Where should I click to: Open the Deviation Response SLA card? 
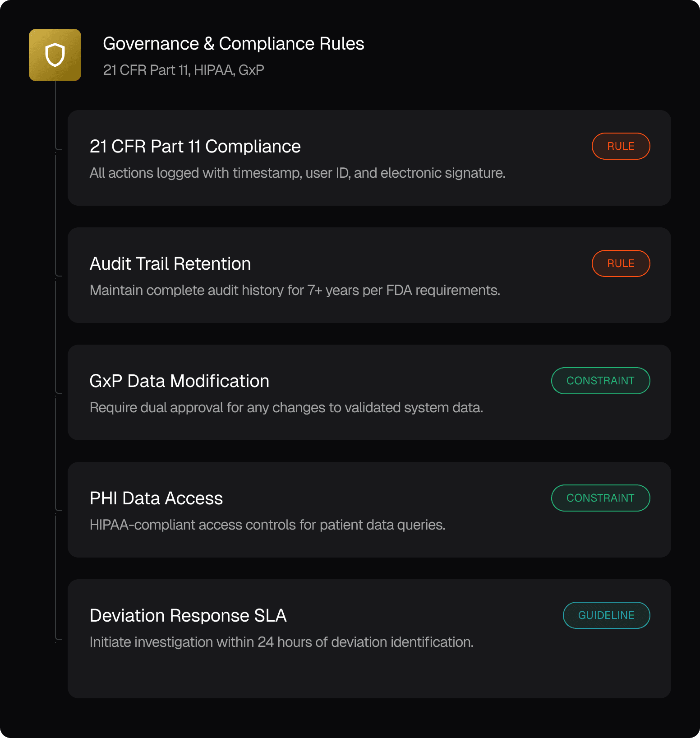pyautogui.click(x=369, y=639)
